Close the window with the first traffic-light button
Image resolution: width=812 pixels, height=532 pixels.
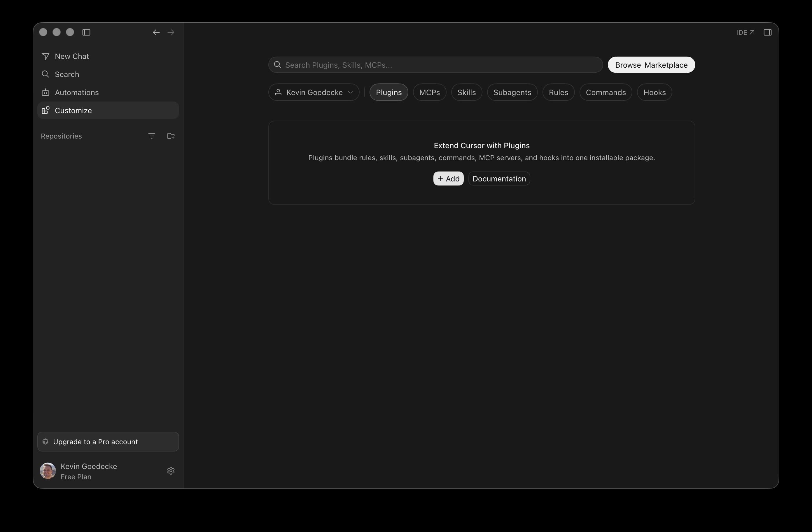pos(43,32)
